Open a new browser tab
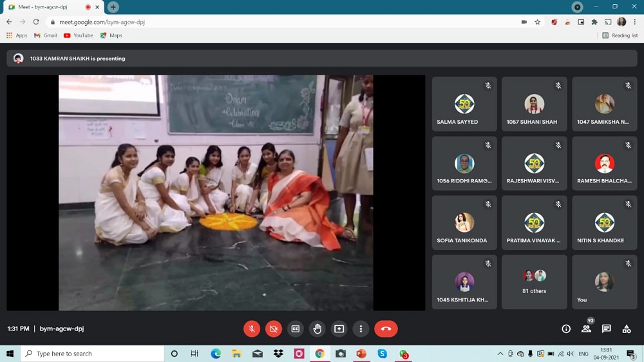Screen dimensions: 644x362 pos(113,7)
